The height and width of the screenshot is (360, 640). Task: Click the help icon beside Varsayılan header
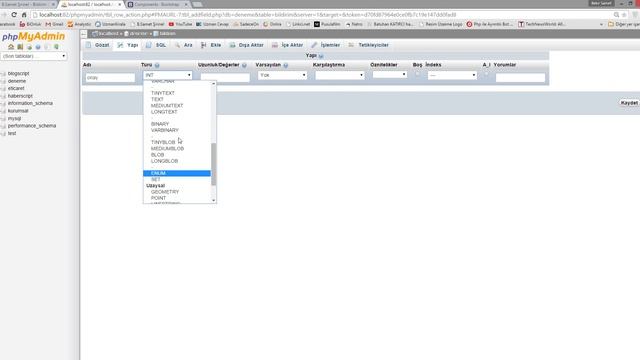(286, 65)
